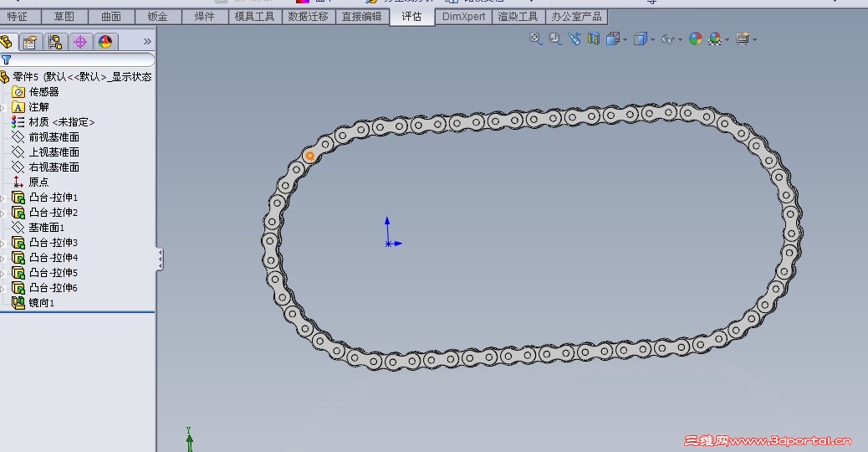868x452 pixels.
Task: Click the 传感器 sensor icon
Action: coord(18,92)
